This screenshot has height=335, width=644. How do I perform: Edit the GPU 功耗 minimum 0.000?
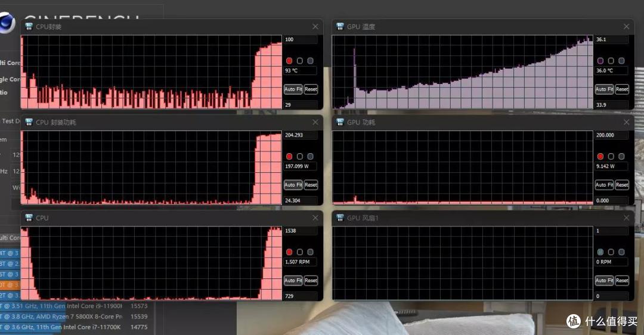click(x=612, y=200)
